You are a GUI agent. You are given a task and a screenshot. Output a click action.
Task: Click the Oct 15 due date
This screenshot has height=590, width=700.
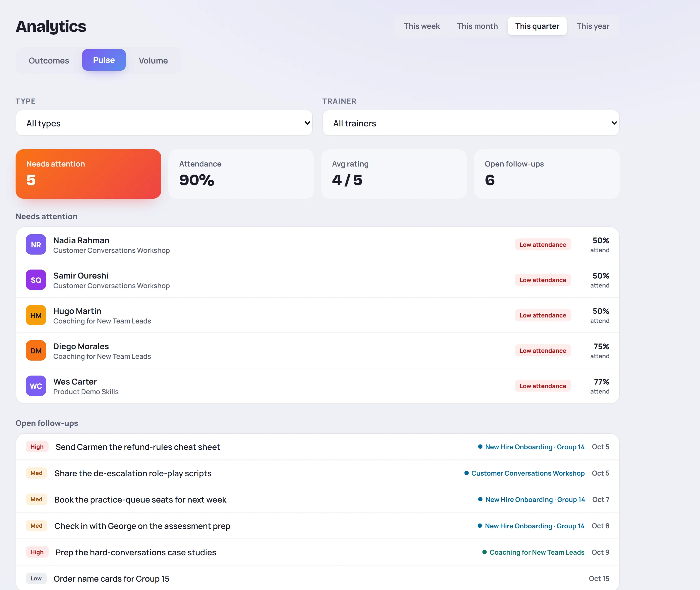pyautogui.click(x=599, y=579)
